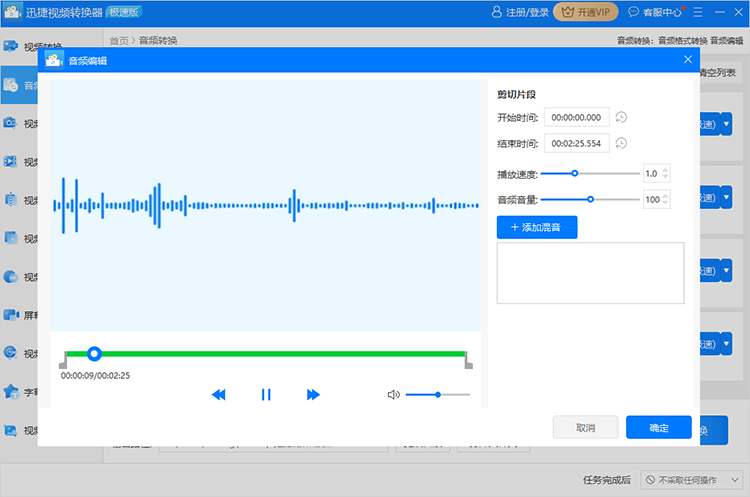Click the 音频音量 value stepper arrows
750x497 pixels.
click(x=666, y=199)
